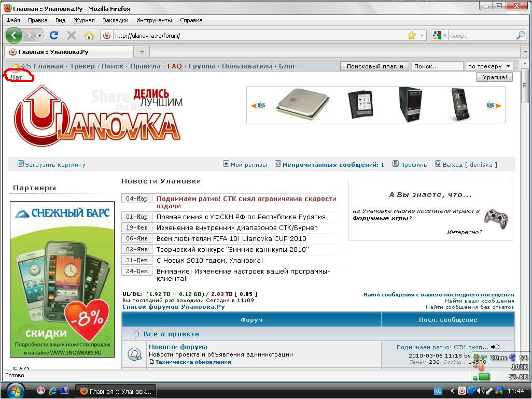Launch Internet Explorer from quick launch

click(52, 391)
